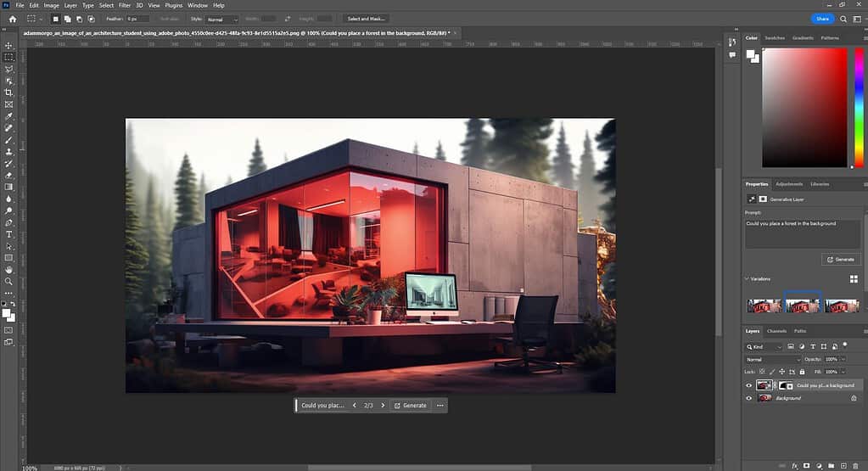Select the History Brush tool
Viewport: 868px width, 471px height.
[x=8, y=163]
